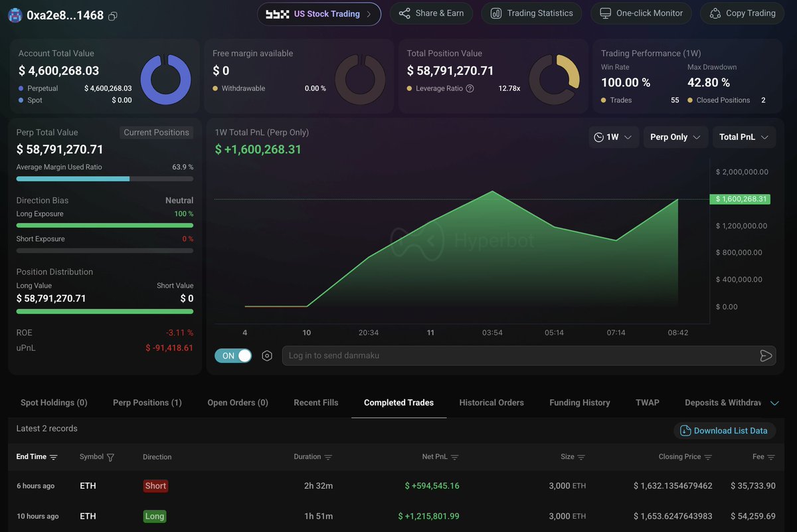Sort by Closing Price column icon
The width and height of the screenshot is (797, 532).
click(708, 457)
